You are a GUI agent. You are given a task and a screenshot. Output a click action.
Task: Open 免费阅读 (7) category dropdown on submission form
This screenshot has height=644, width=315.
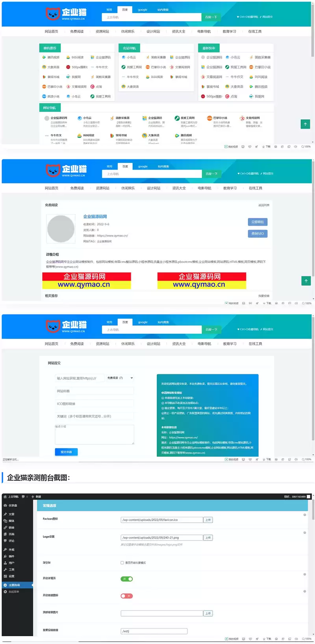coord(120,378)
